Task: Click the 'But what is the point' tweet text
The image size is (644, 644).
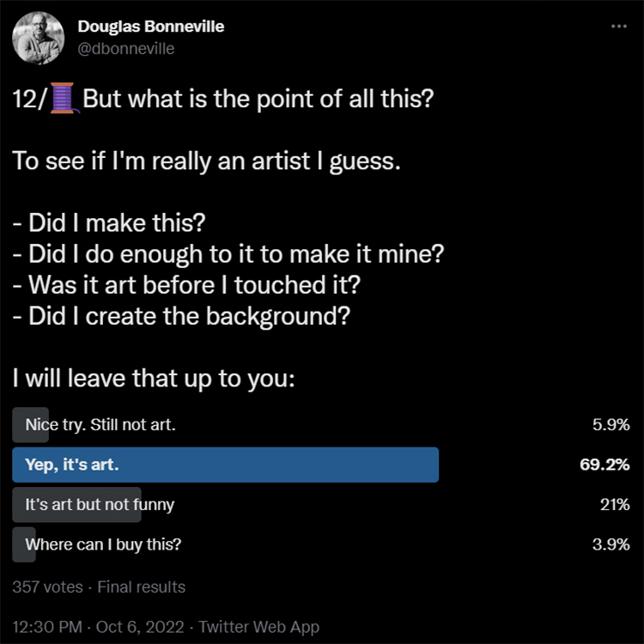Action: click(x=258, y=100)
